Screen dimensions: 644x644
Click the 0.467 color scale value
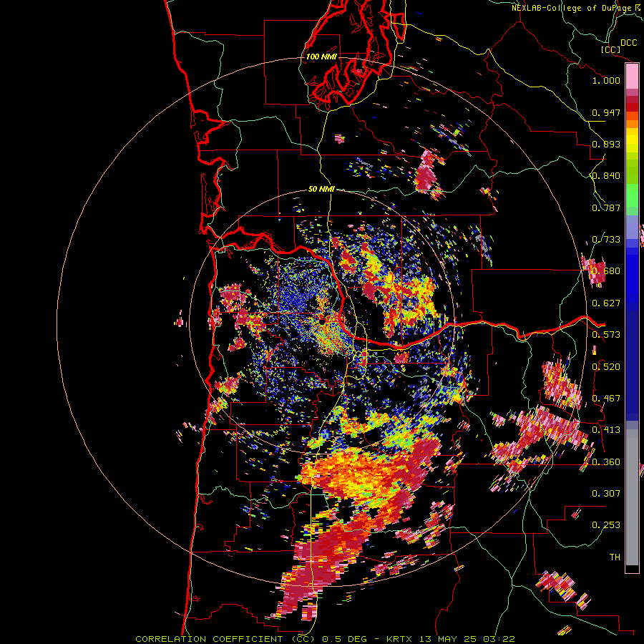(x=606, y=399)
